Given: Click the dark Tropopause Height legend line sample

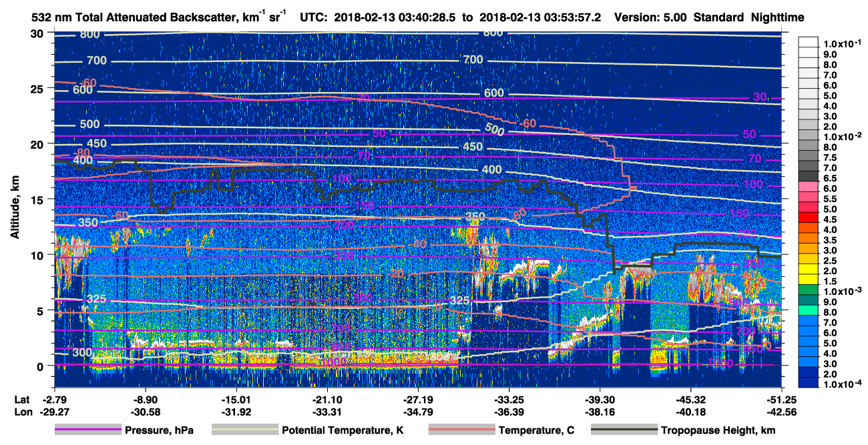Looking at the screenshot, I should 625,430.
